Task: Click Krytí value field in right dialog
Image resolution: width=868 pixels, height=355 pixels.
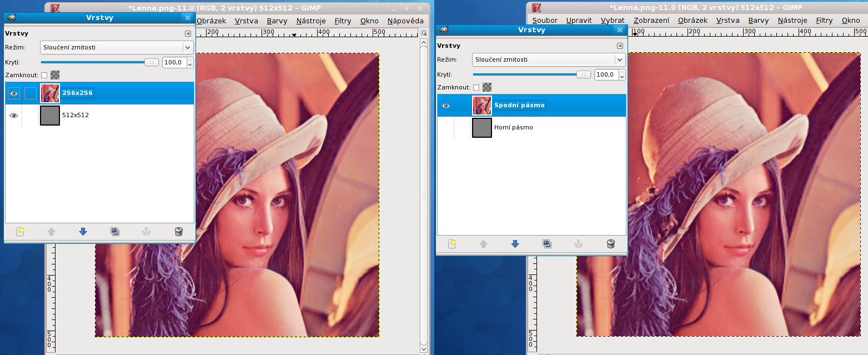Action: [606, 74]
